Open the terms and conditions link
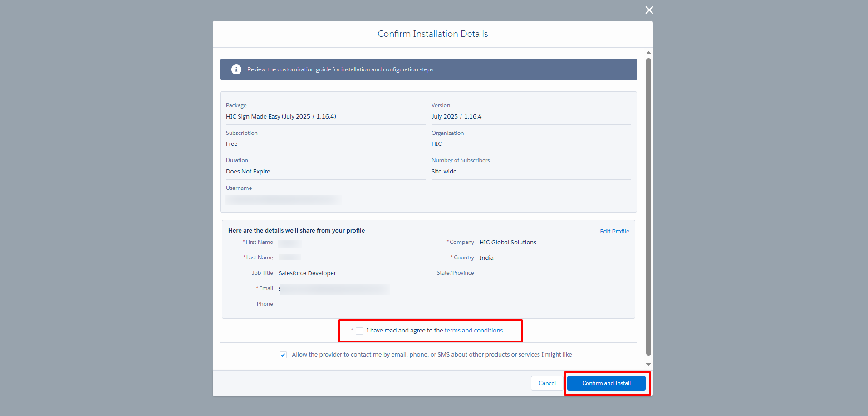 474,331
